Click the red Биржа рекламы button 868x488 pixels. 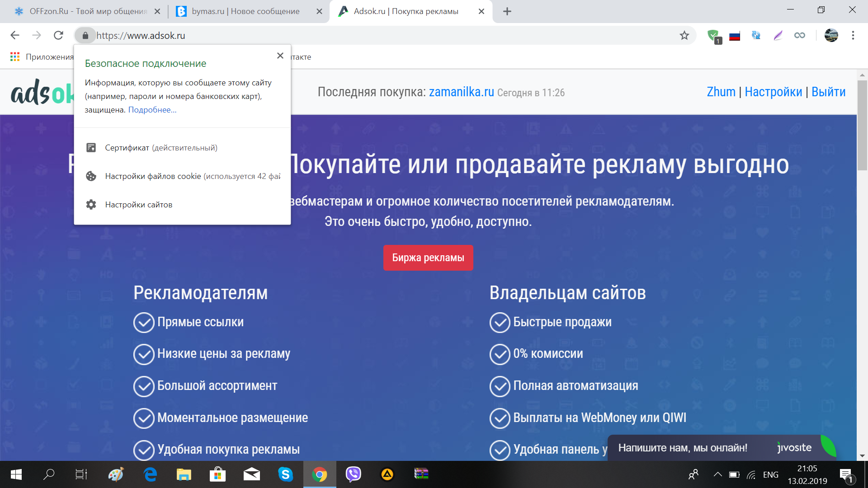428,258
